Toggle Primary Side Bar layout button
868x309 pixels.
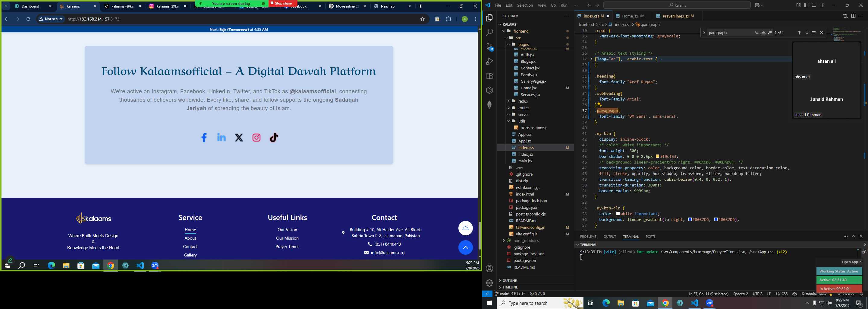806,5
